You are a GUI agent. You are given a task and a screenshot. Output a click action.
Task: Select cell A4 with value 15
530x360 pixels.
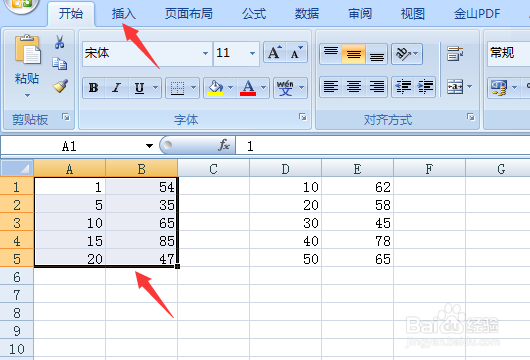(x=70, y=241)
